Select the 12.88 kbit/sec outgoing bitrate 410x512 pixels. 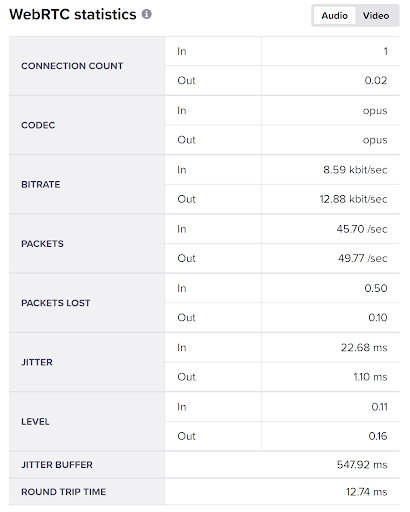(353, 199)
